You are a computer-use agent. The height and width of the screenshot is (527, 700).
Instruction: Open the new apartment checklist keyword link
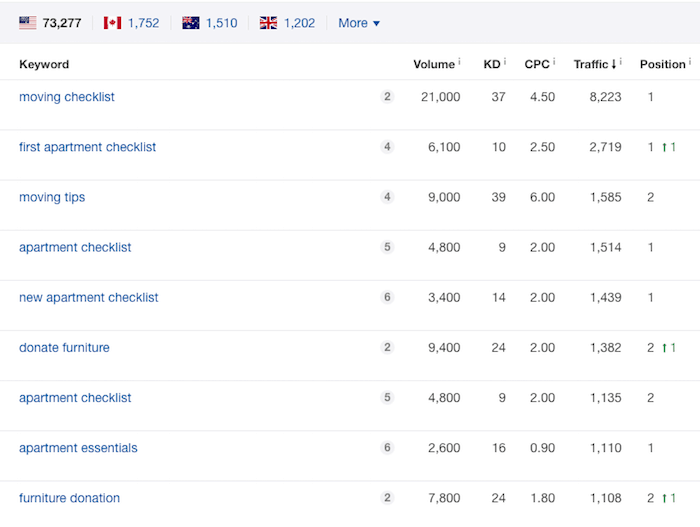pos(89,297)
